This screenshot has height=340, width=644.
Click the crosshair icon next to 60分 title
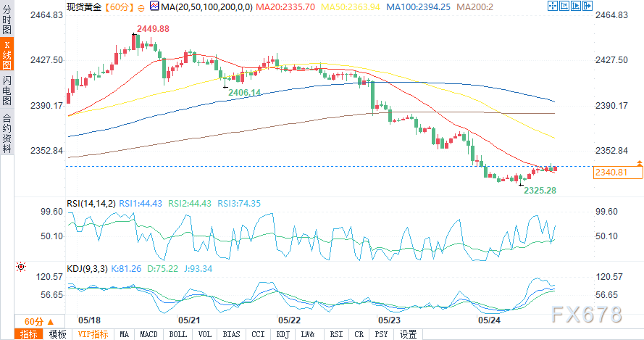(140, 7)
